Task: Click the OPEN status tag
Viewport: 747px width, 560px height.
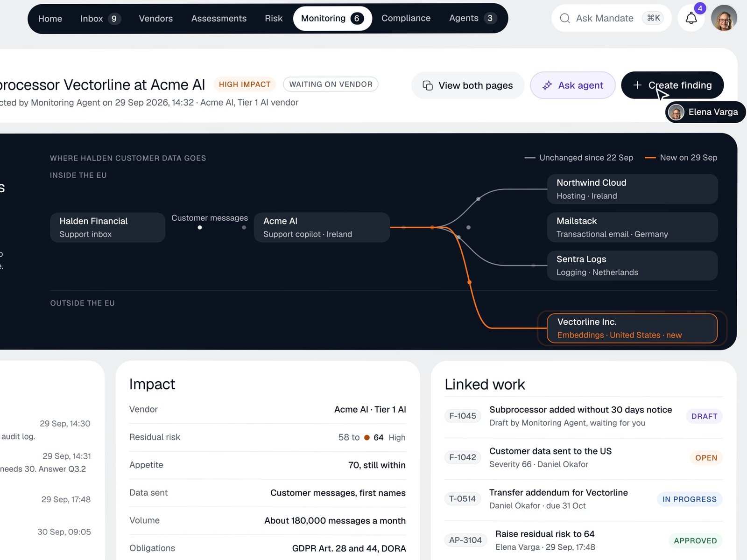Action: [706, 458]
